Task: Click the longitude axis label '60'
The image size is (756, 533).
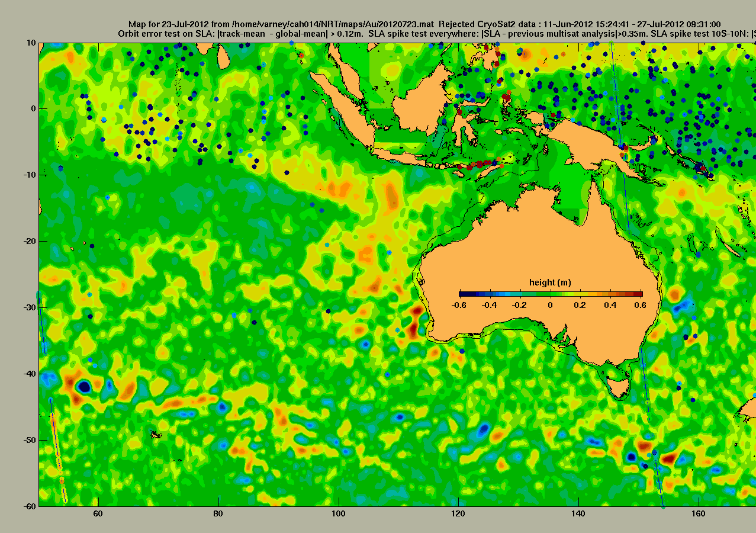Action: point(99,515)
